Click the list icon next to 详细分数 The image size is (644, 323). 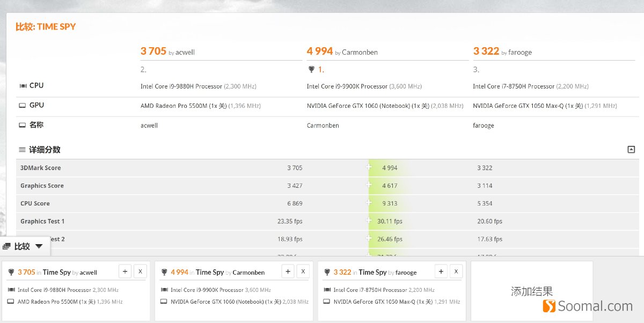(x=22, y=150)
